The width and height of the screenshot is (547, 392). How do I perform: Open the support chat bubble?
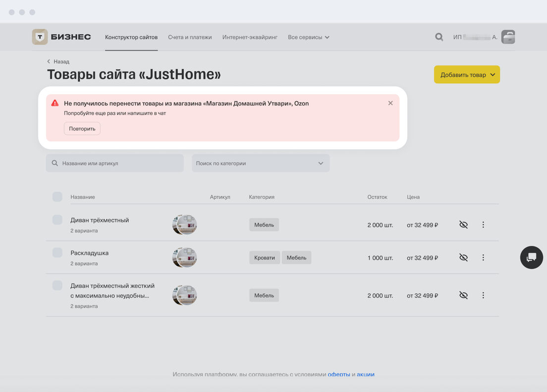point(531,257)
